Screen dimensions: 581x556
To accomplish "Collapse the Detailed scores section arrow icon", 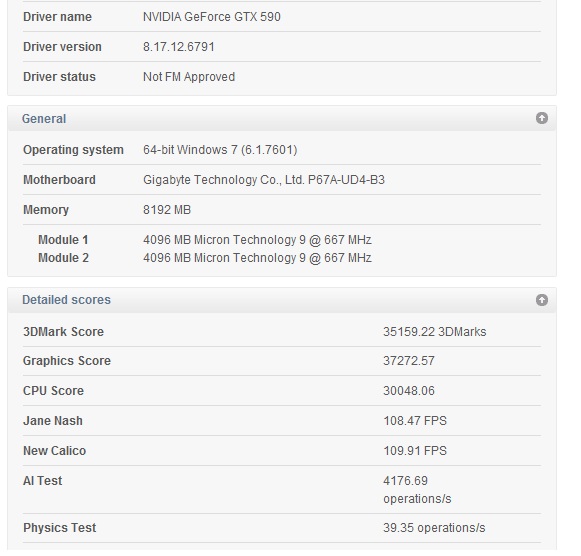I will click(x=542, y=300).
